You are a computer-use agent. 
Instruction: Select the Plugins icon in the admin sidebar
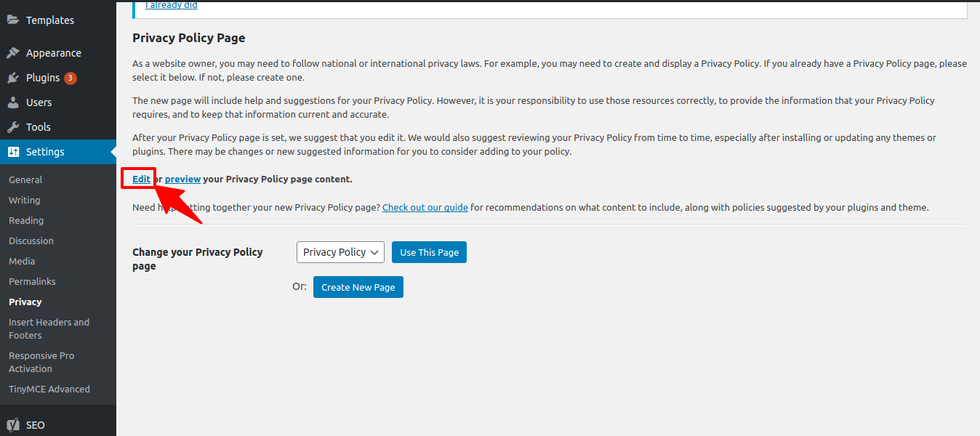coord(15,78)
